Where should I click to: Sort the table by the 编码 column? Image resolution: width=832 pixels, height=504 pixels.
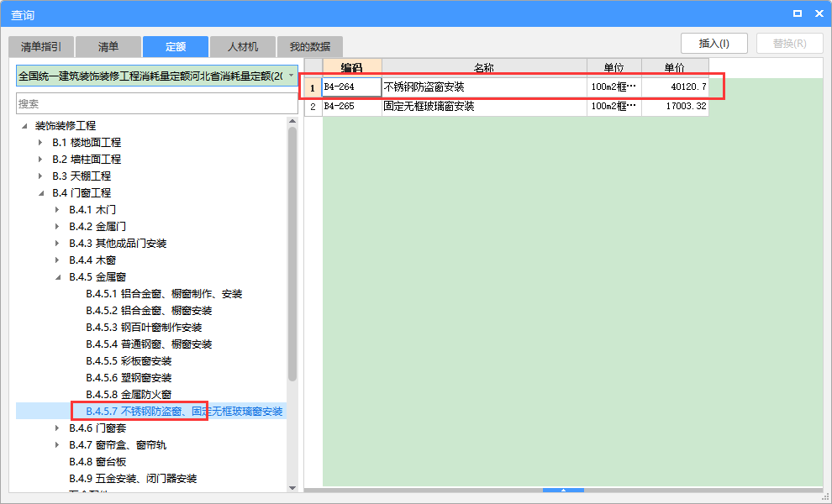351,66
